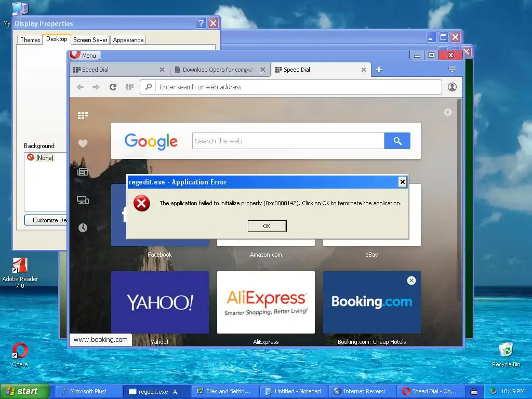Click the Google search the web field
532x399 pixels.
pyautogui.click(x=288, y=141)
